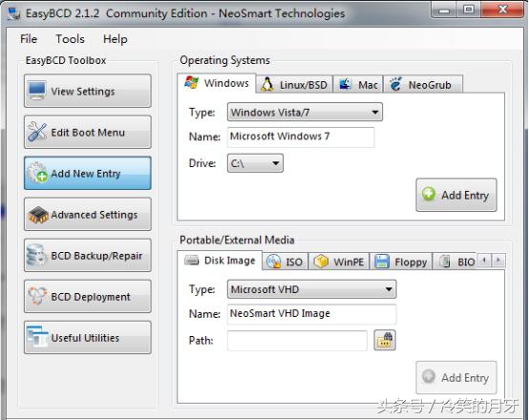Go to BCD Backup/Repair
Viewport: 529px width, 420px height.
(88, 256)
